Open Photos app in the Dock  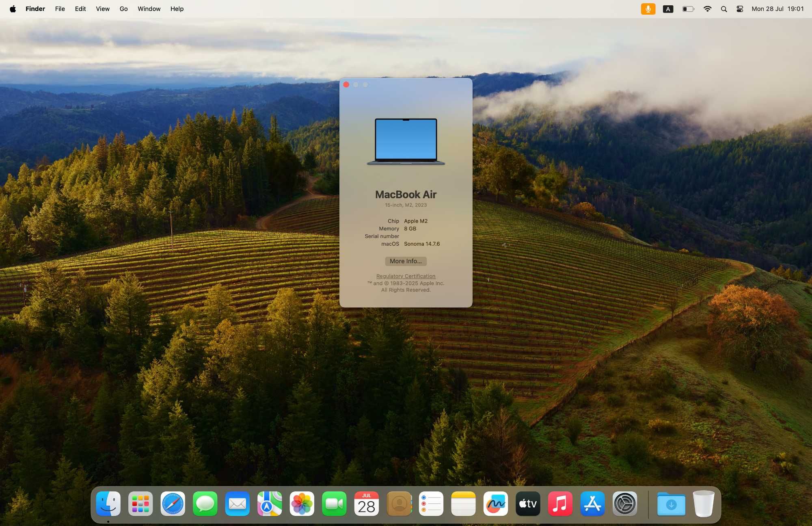pyautogui.click(x=302, y=504)
